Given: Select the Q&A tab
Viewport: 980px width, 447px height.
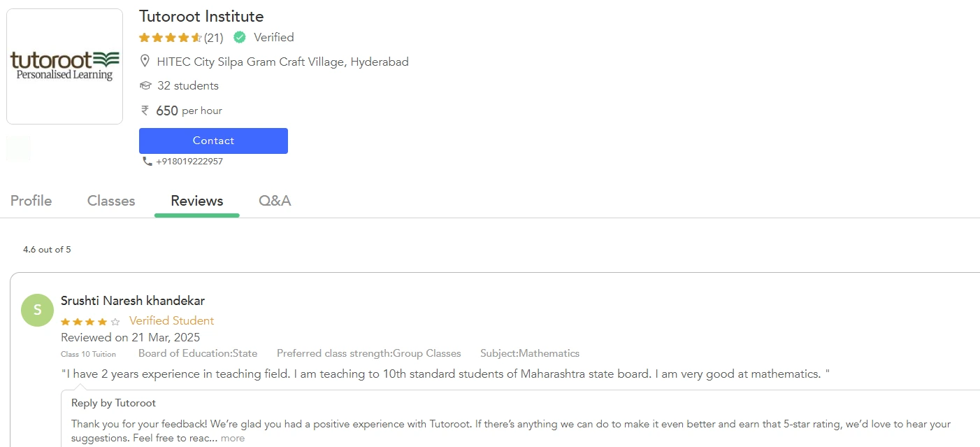Looking at the screenshot, I should point(275,201).
